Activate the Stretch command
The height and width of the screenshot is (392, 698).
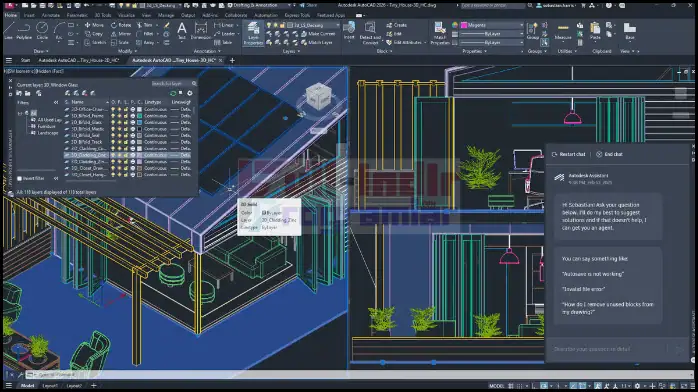(95, 42)
